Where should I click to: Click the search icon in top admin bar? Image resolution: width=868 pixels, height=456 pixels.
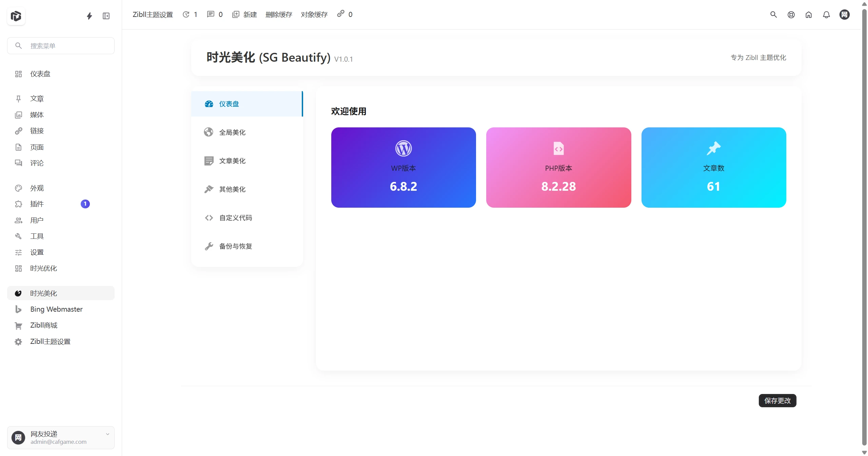click(774, 15)
